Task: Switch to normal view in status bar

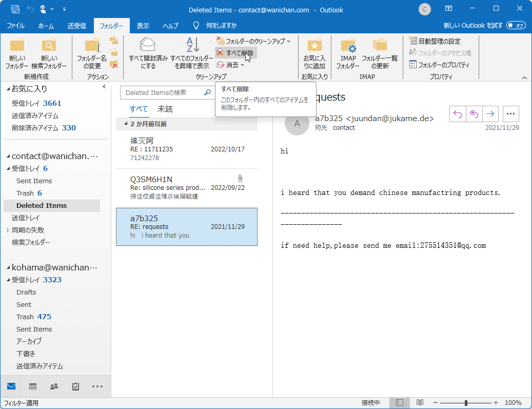Action: click(x=400, y=402)
